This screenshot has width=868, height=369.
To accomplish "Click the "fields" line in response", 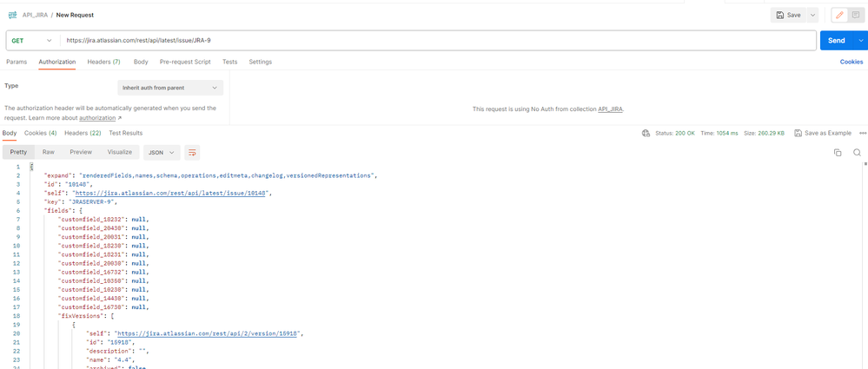I will click(63, 211).
